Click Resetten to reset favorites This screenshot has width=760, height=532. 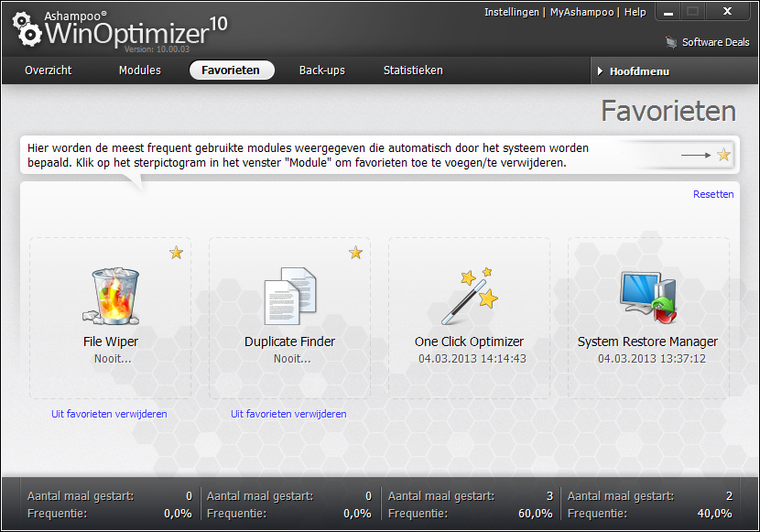(x=713, y=194)
